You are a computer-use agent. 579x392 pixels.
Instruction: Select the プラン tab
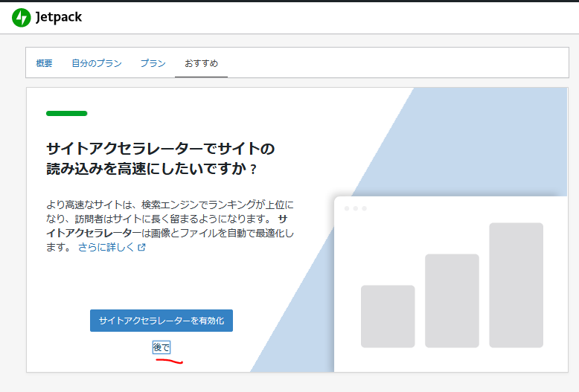tap(153, 63)
